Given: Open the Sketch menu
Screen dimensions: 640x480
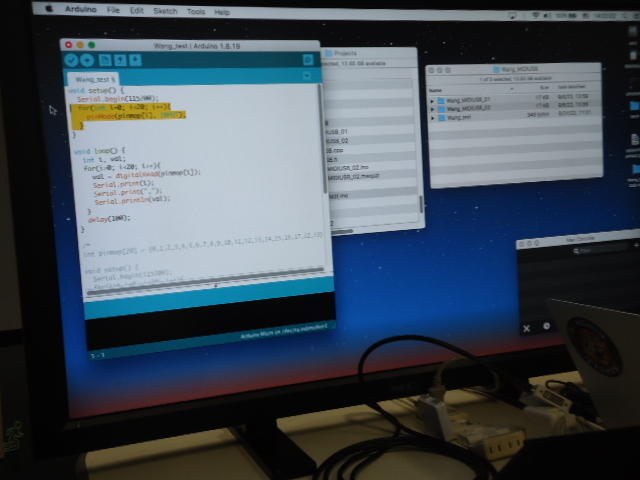Looking at the screenshot, I should click(165, 11).
